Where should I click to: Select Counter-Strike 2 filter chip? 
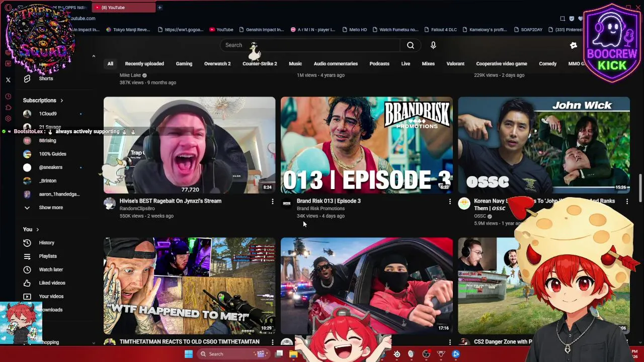260,64
